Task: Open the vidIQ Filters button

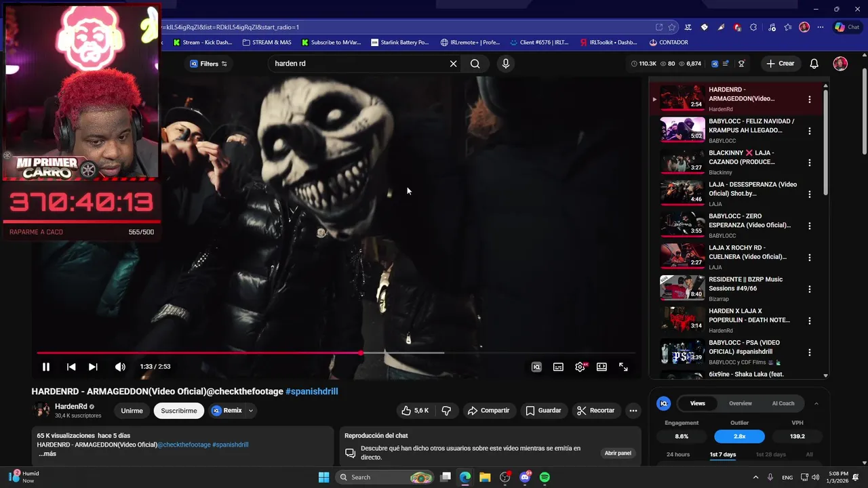Action: (209, 64)
